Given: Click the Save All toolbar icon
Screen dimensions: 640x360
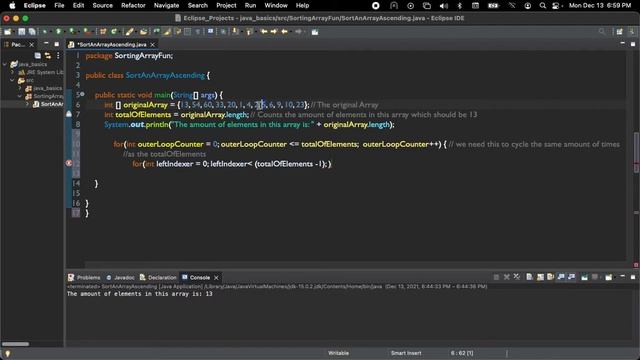Looking at the screenshot, I should point(31,32).
